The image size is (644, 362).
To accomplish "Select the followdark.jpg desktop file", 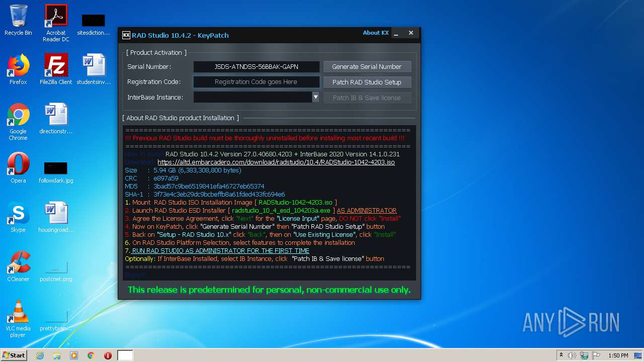I will 56,172.
